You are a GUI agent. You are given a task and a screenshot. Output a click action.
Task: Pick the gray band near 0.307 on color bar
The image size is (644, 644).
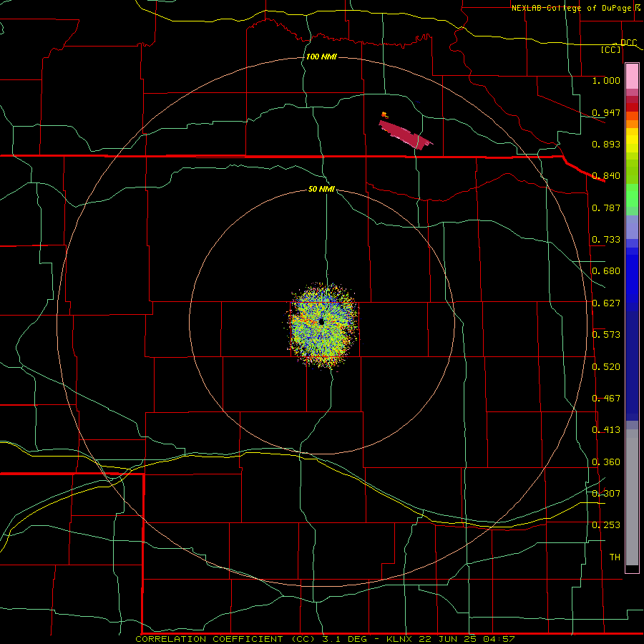(632, 497)
